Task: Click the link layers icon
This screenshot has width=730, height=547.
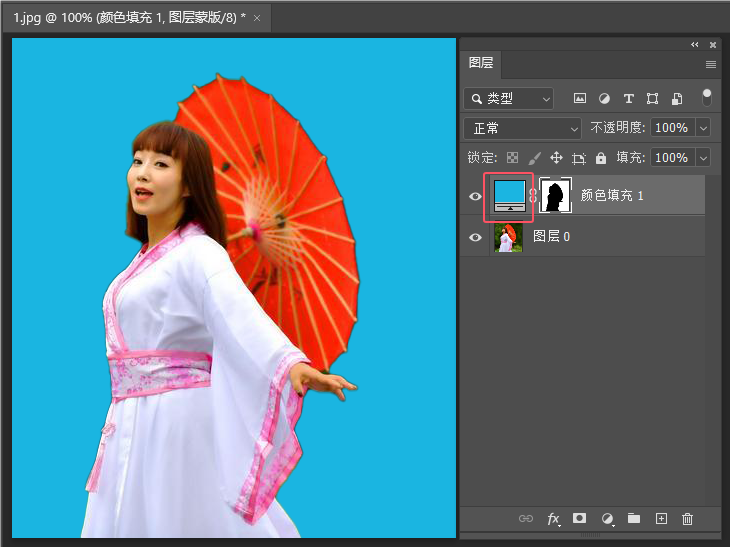Action: click(x=526, y=519)
